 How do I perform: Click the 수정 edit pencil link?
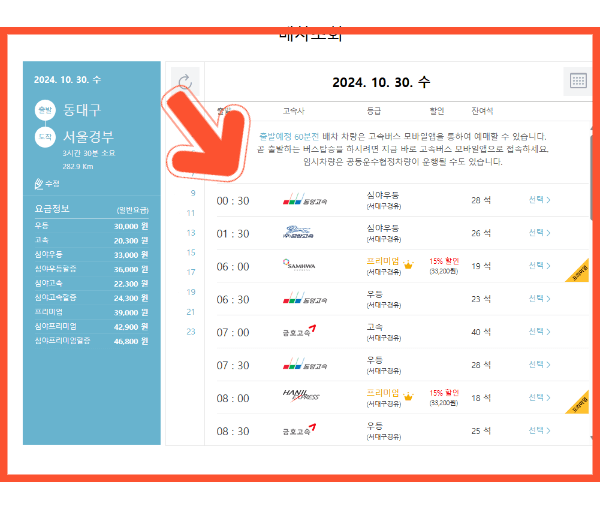(47, 184)
